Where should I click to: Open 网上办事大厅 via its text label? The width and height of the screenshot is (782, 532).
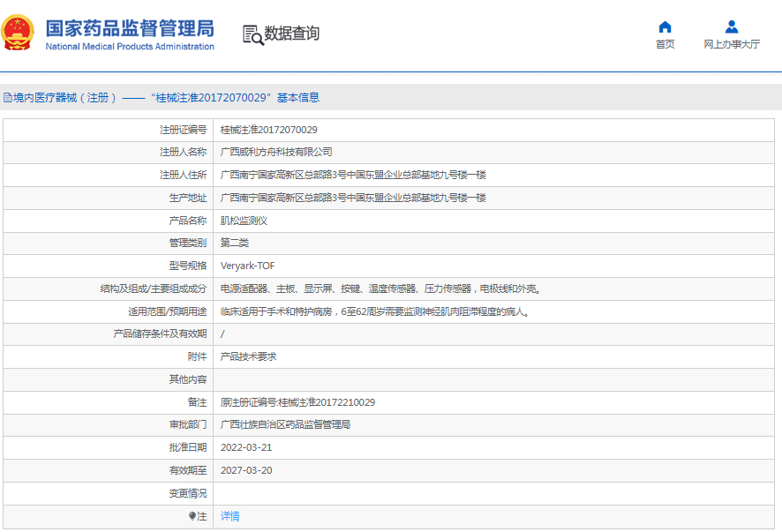731,45
